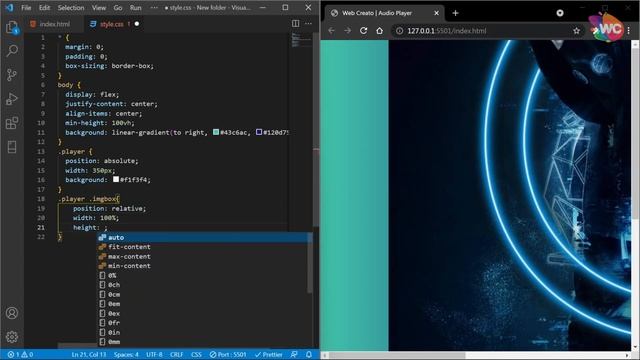
Task: Click the #120d75 color swatch in code
Action: point(259,132)
